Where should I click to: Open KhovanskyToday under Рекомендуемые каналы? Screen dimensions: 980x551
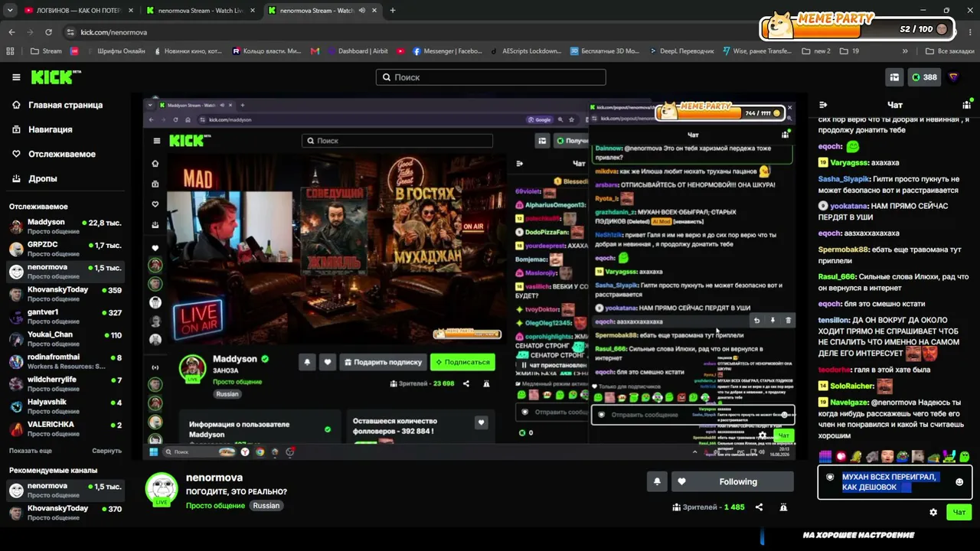pyautogui.click(x=65, y=513)
